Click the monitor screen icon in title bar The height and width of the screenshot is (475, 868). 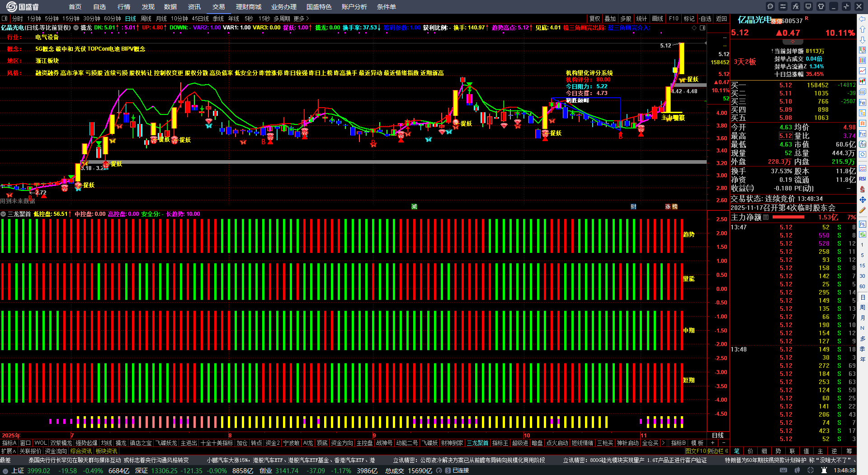pyautogui.click(x=808, y=6)
